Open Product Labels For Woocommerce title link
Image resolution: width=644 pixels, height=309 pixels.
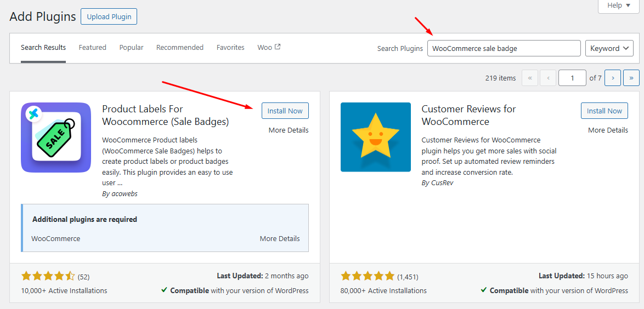tap(166, 115)
